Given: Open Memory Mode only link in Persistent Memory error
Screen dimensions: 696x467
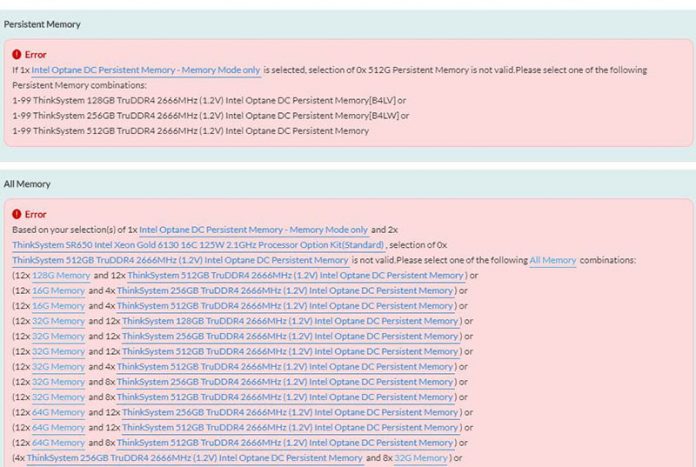Looking at the screenshot, I should 146,70.
